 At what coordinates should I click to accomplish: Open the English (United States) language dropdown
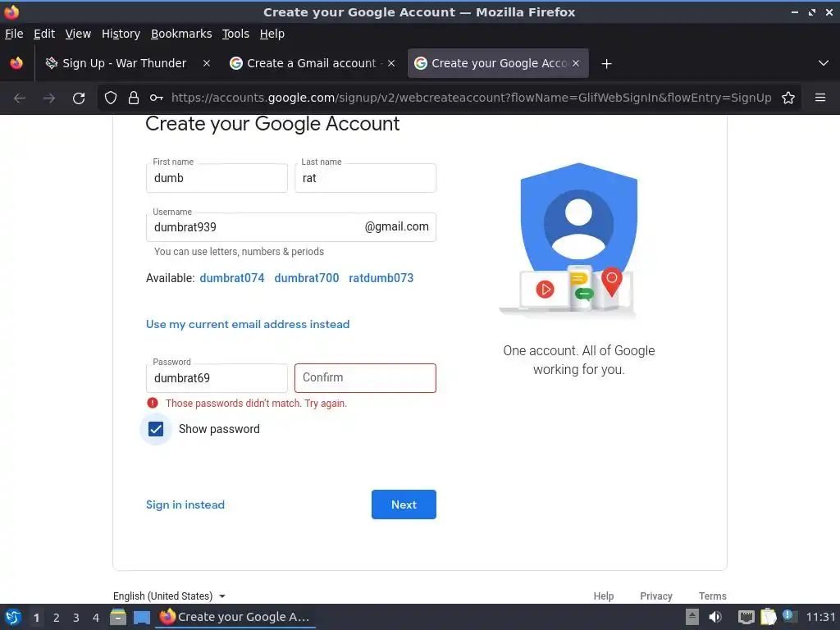tap(169, 596)
